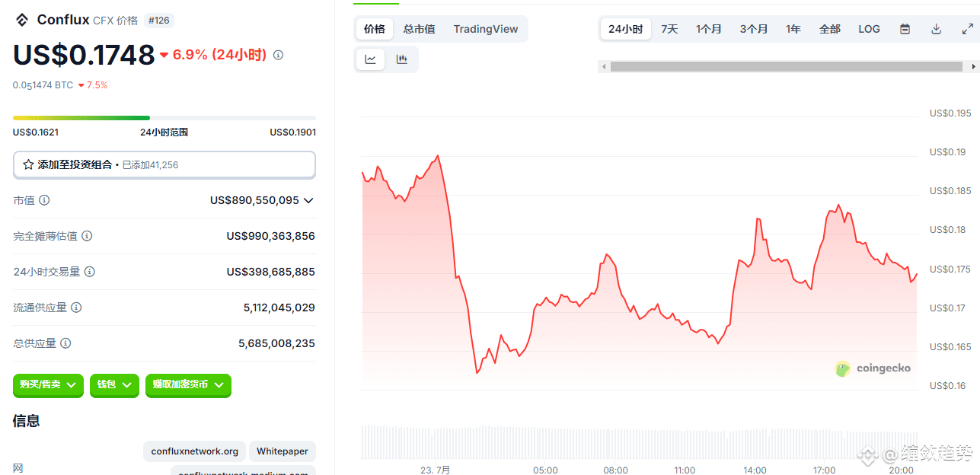Switch to the 总市值 tab

(420, 29)
